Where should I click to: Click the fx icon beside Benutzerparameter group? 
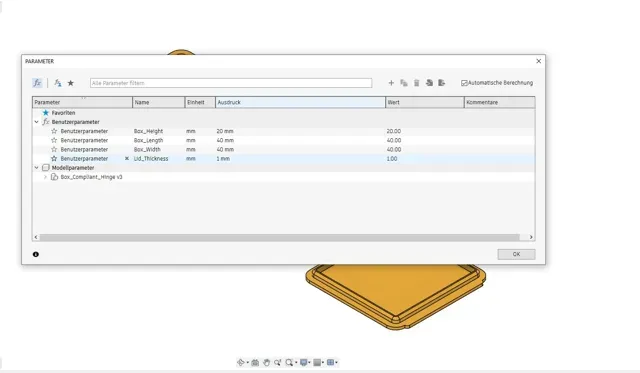[x=46, y=122]
